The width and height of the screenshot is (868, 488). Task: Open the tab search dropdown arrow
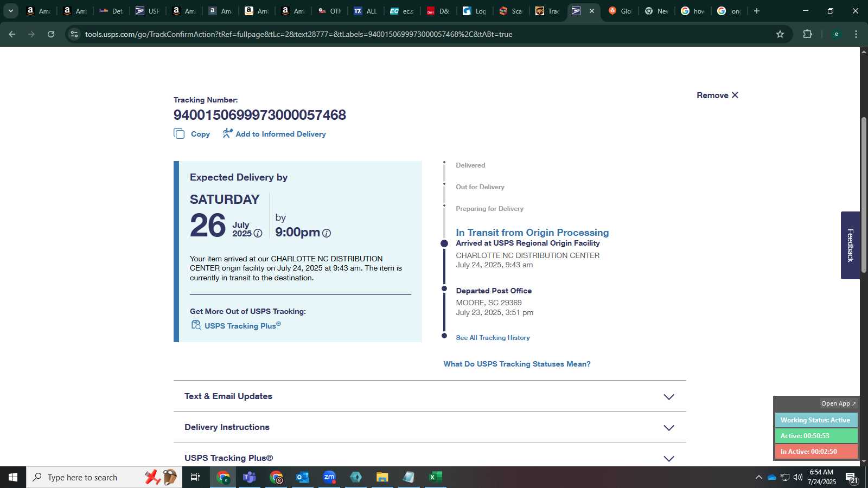pyautogui.click(x=10, y=11)
